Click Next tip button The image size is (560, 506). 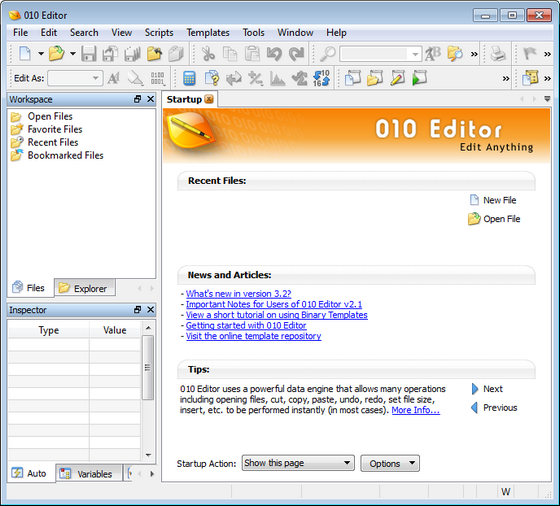(x=487, y=389)
